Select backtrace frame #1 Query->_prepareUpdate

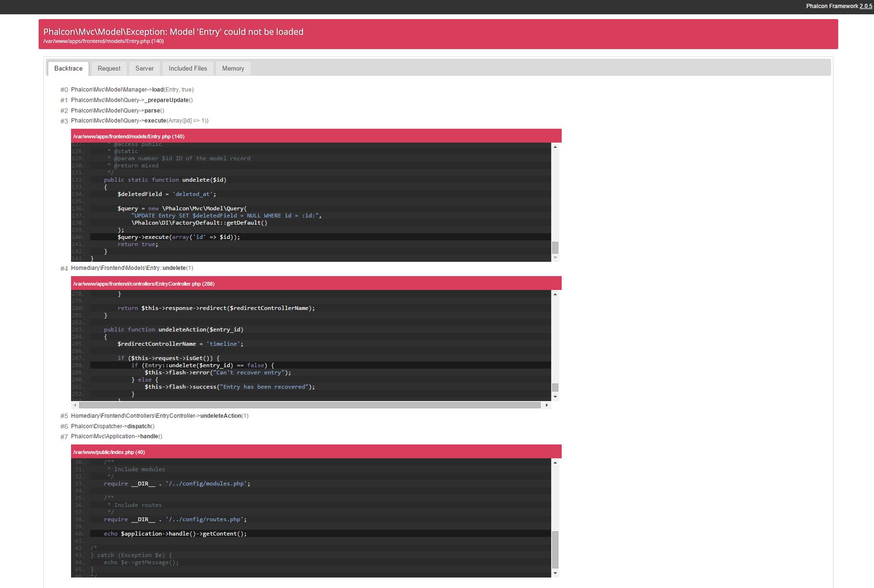(132, 100)
